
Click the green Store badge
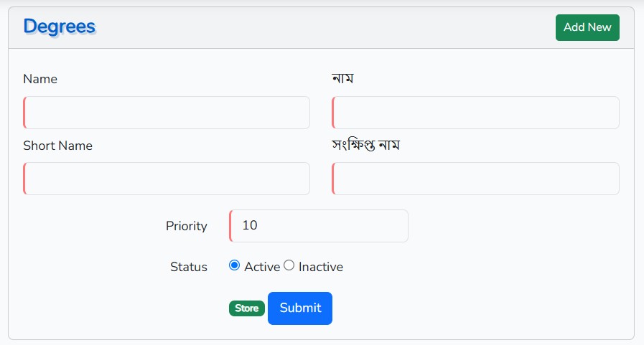click(247, 308)
